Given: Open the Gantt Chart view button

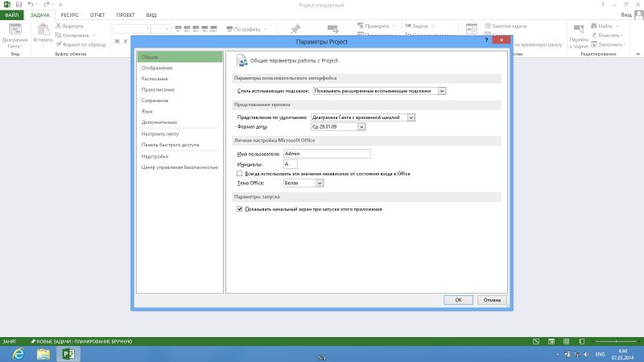Looking at the screenshot, I should coord(14,35).
